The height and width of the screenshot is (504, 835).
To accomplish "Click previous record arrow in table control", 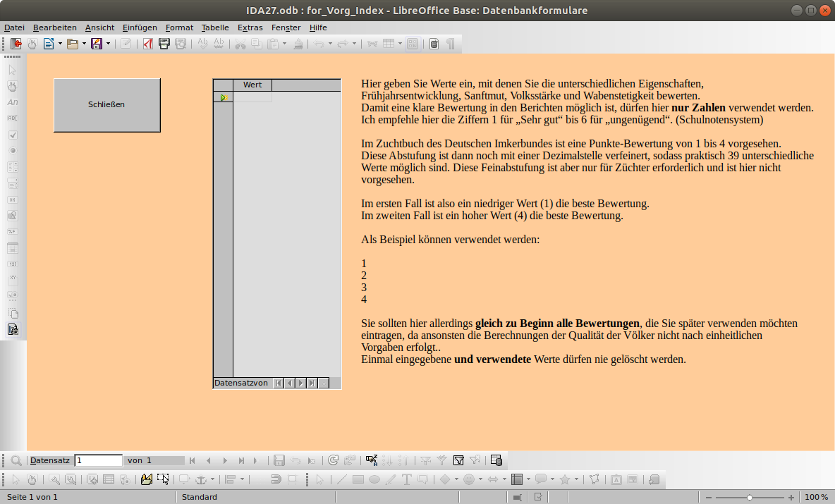I will tap(290, 383).
